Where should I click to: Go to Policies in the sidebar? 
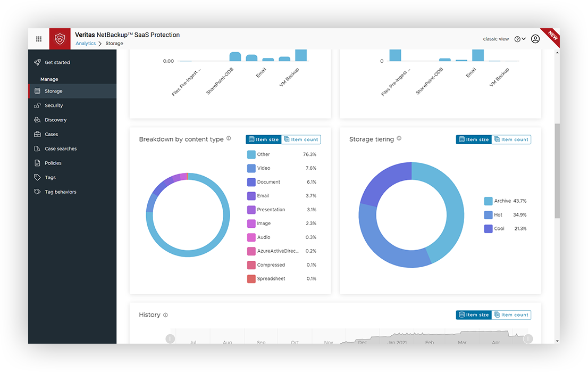click(x=53, y=163)
